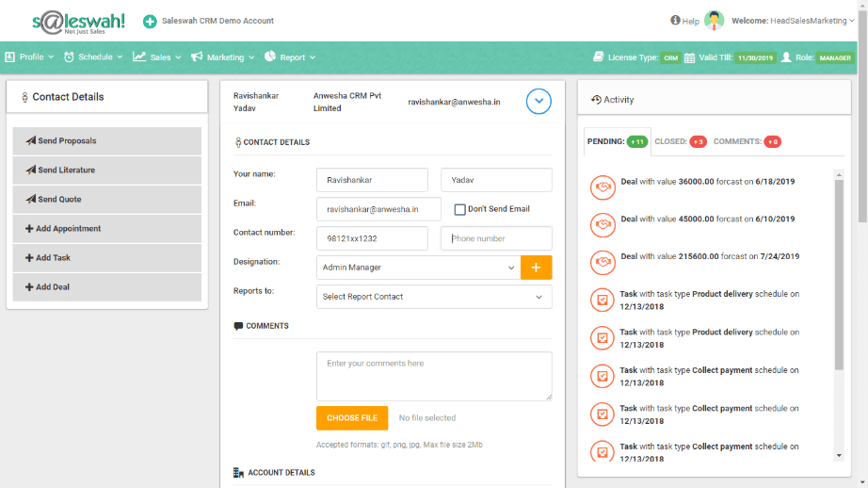
Task: Click the first name field Ravishankar
Action: click(372, 180)
